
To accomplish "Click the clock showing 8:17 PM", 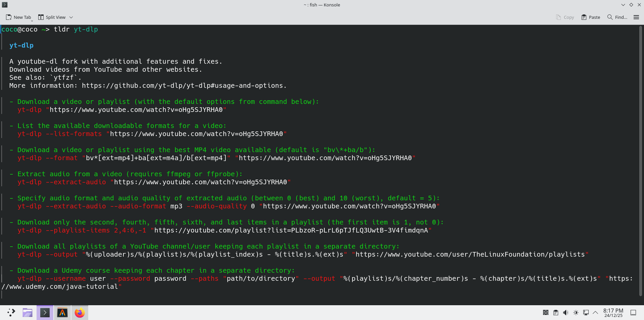I will point(613,313).
